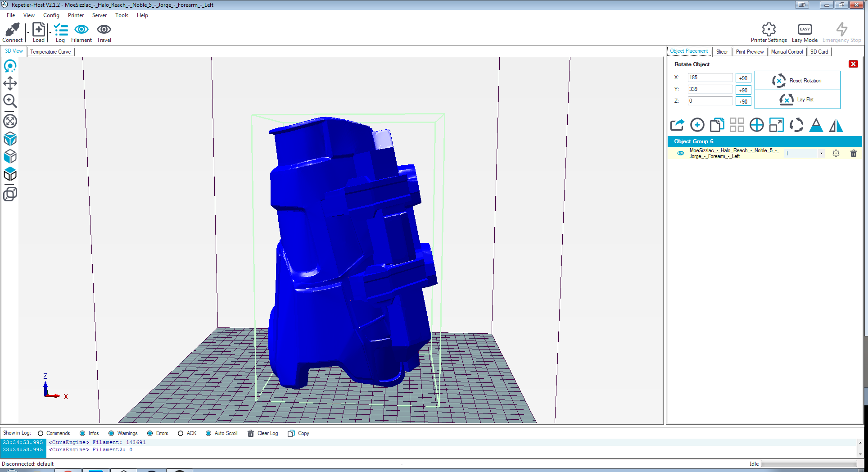The width and height of the screenshot is (868, 472).
Task: Click the Copy log button
Action: click(x=298, y=433)
